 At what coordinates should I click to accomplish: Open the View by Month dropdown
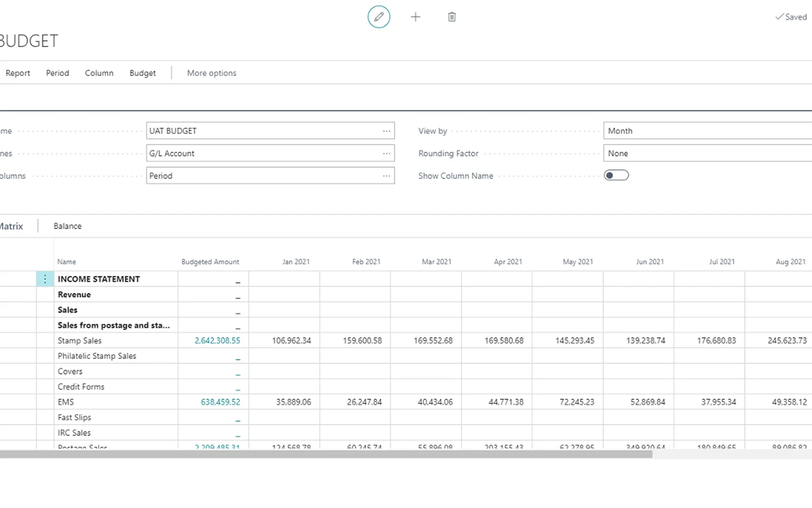707,131
